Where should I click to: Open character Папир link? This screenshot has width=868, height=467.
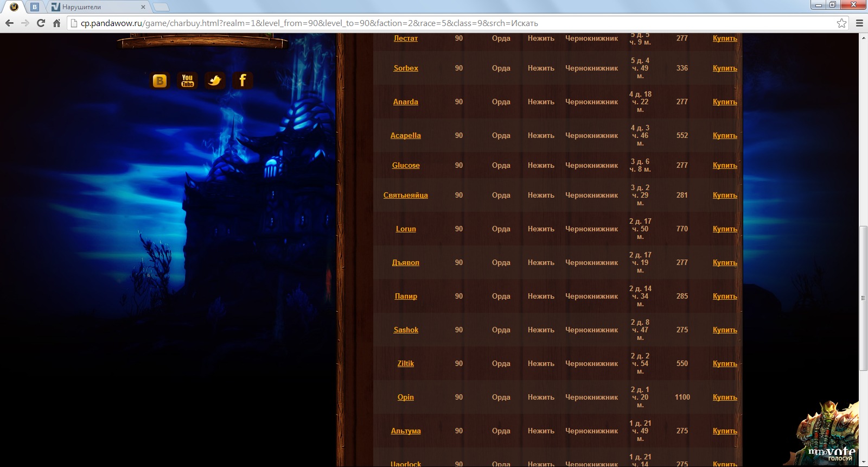click(x=406, y=296)
